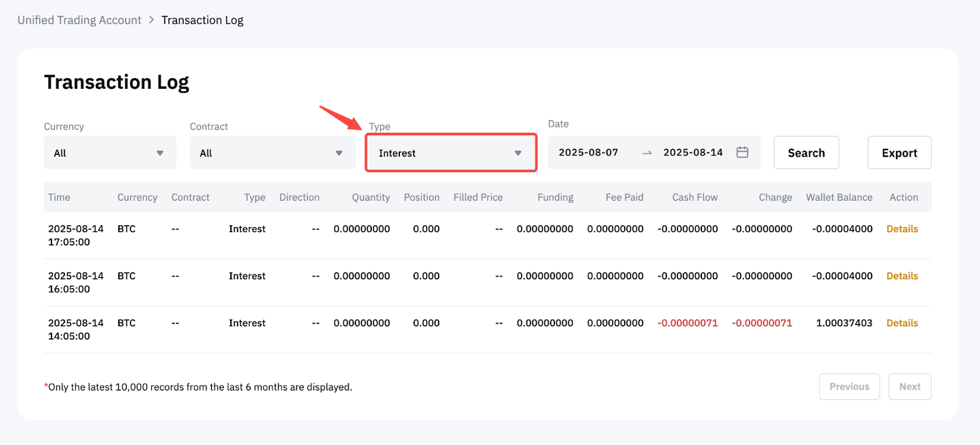Open the Contract dropdown

point(272,153)
